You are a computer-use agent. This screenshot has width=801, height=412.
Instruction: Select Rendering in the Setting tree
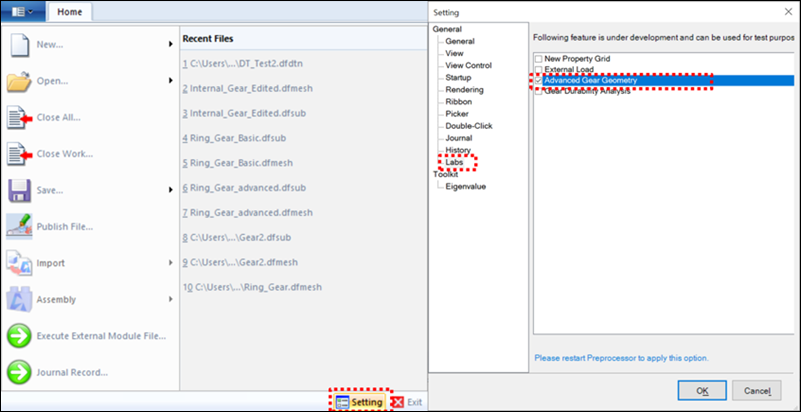point(464,90)
